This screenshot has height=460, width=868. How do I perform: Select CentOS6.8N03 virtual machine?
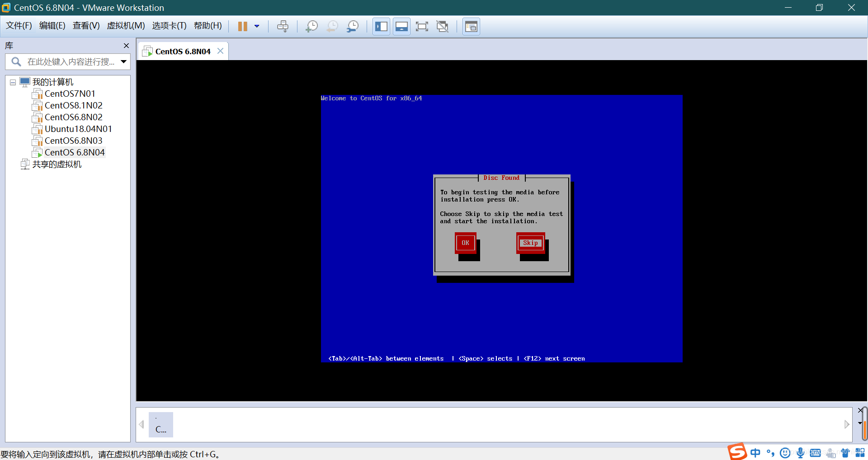tap(73, 141)
